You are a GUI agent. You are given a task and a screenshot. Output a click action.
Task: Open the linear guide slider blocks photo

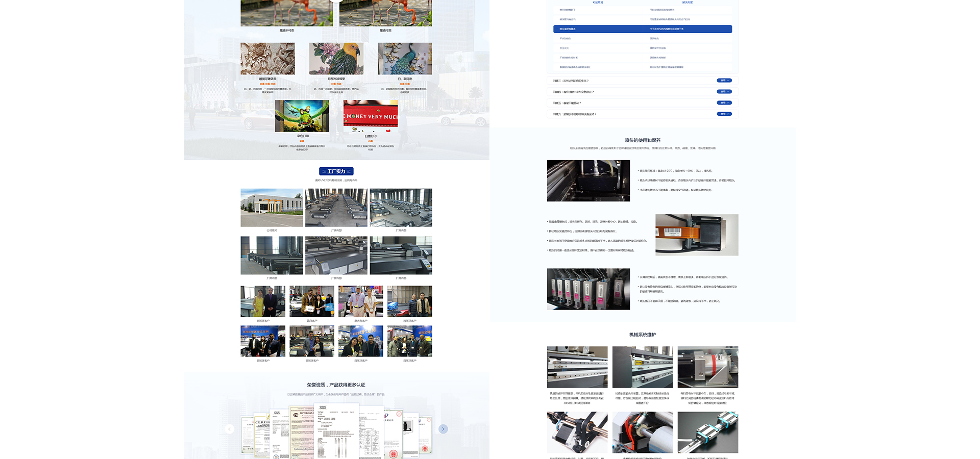708,432
